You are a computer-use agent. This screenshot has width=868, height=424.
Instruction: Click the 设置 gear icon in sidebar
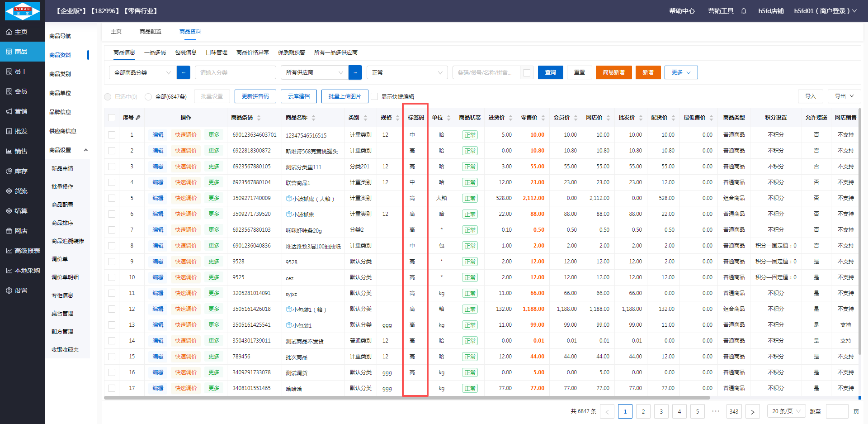pos(9,291)
